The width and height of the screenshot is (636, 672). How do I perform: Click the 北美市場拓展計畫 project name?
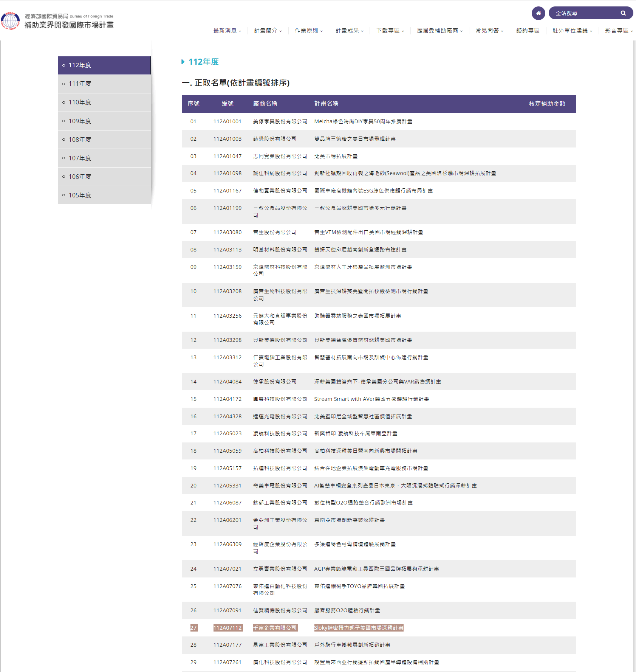pos(336,156)
